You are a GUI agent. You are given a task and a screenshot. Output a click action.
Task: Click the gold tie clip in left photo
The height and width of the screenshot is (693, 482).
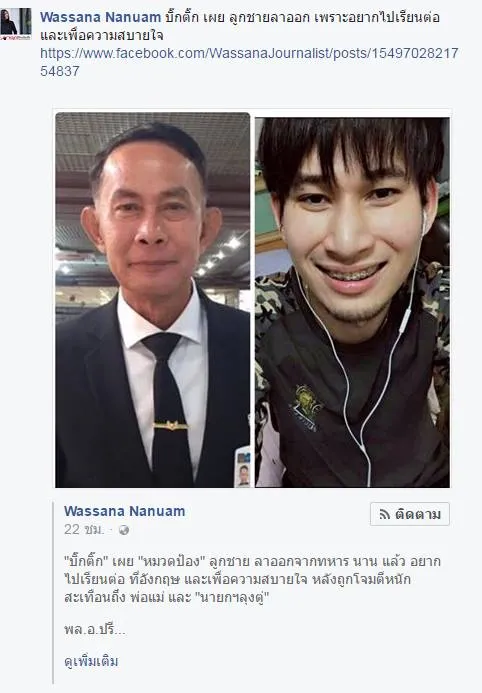pos(171,426)
